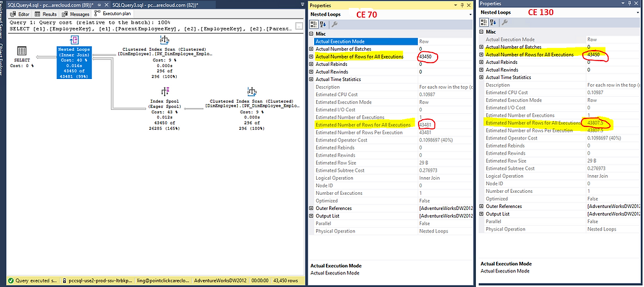Expand Actual Time Statistics in CE 130 panel
The width and height of the screenshot is (644, 287).
pyautogui.click(x=481, y=77)
